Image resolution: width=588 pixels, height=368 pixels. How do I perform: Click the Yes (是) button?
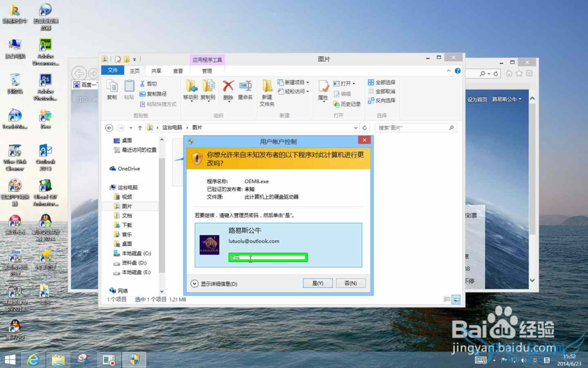(x=318, y=283)
